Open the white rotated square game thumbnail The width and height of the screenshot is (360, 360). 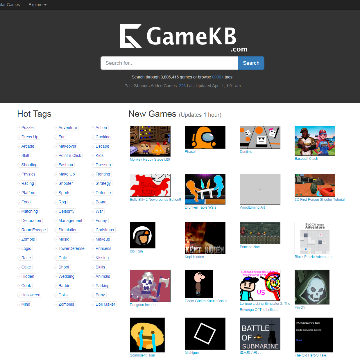[x=205, y=334]
